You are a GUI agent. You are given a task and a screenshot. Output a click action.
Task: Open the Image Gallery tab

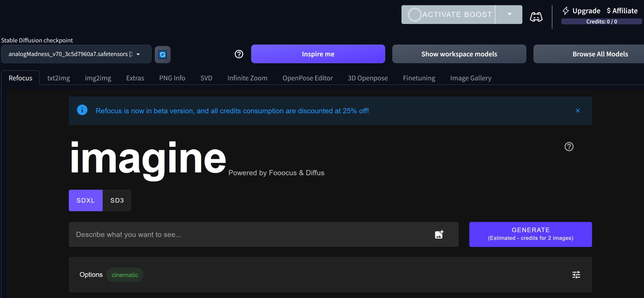point(471,78)
